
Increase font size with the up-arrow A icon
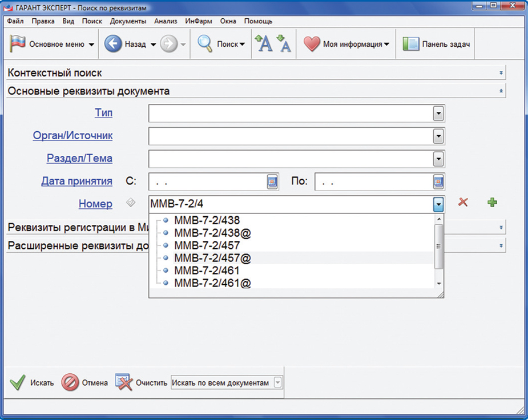tap(263, 44)
